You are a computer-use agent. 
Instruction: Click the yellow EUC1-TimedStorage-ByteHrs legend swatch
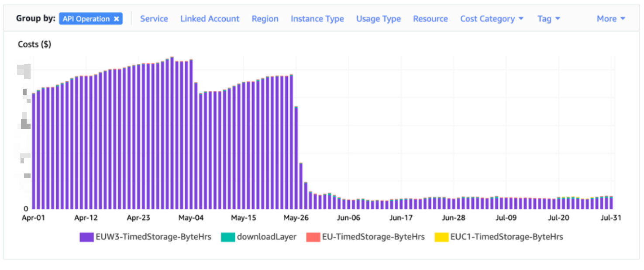[x=441, y=237]
